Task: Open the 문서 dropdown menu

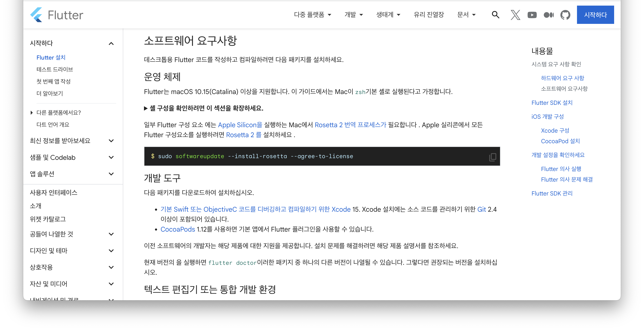Action: pyautogui.click(x=466, y=15)
